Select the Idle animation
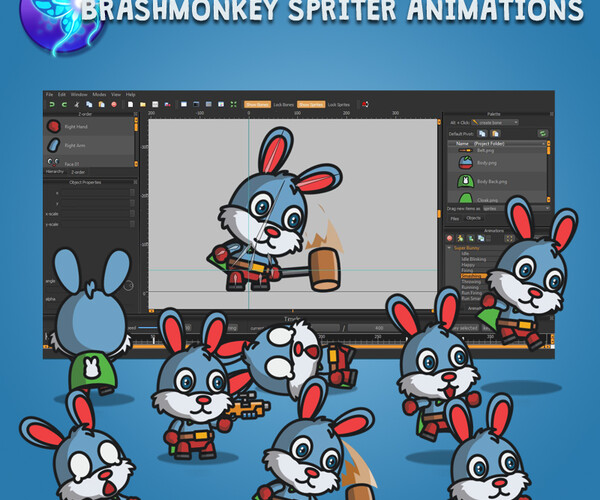 pos(465,253)
